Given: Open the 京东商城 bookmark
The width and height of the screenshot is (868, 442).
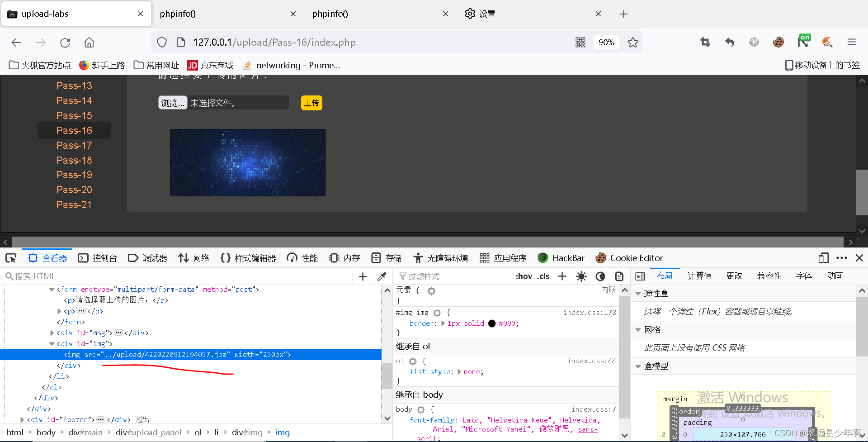Looking at the screenshot, I should 211,65.
